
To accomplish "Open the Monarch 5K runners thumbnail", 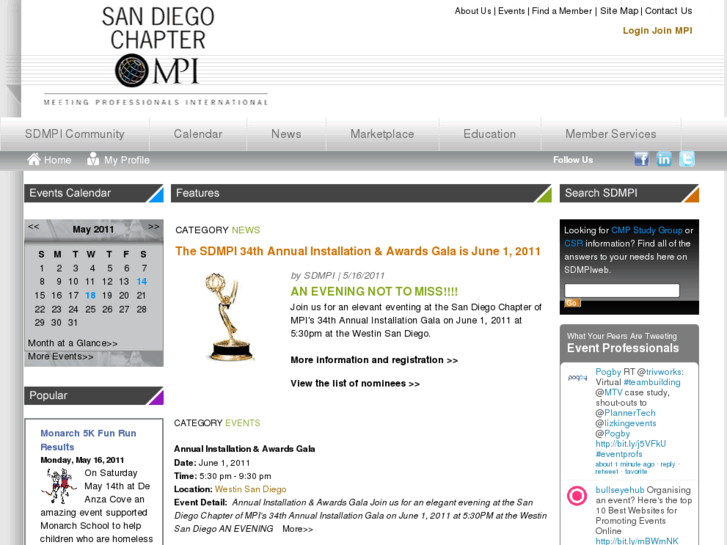I will pos(59,486).
